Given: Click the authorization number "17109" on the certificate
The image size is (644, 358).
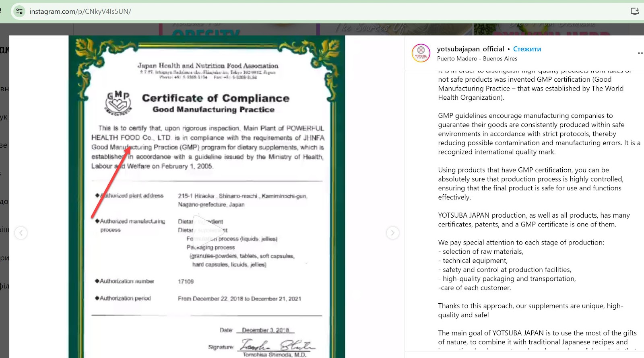Looking at the screenshot, I should click(x=186, y=282).
